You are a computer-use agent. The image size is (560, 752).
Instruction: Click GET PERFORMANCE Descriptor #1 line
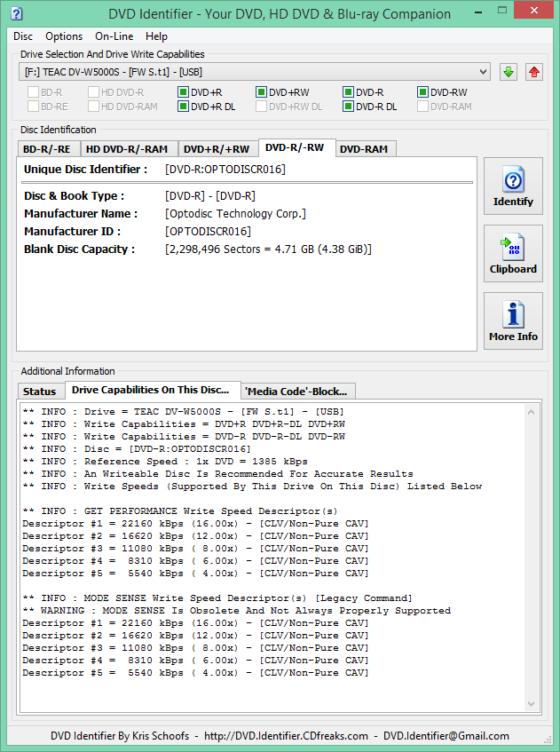[195, 524]
